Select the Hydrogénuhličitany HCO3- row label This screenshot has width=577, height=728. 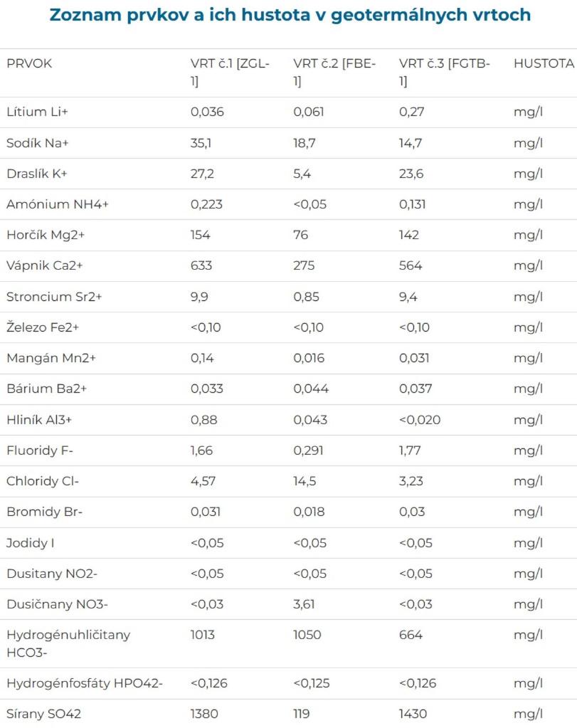pos(68,643)
